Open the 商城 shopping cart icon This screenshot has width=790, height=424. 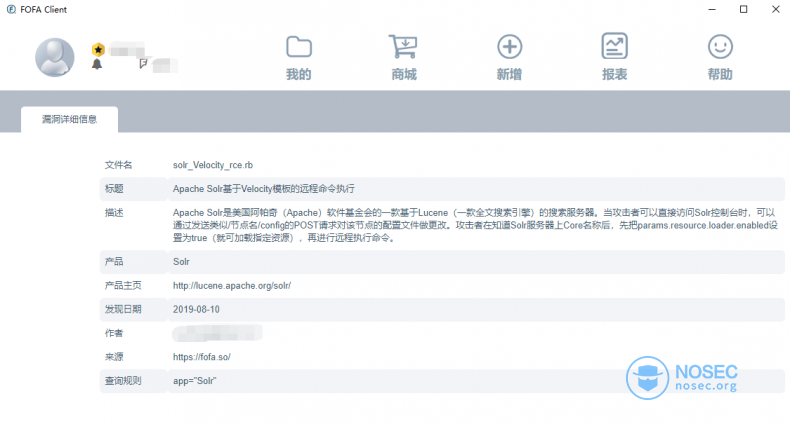click(403, 46)
